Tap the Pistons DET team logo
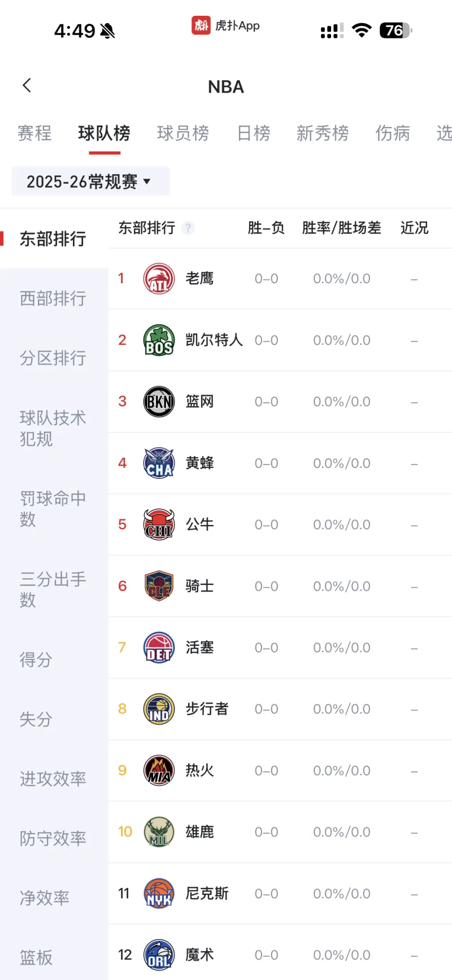 click(159, 648)
